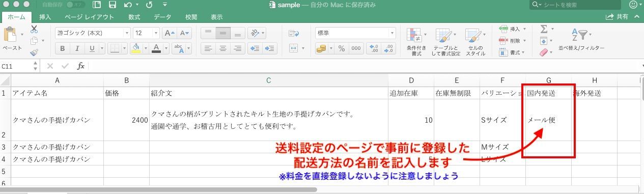
Task: Click the Clear eraser icon
Action: pos(543,52)
